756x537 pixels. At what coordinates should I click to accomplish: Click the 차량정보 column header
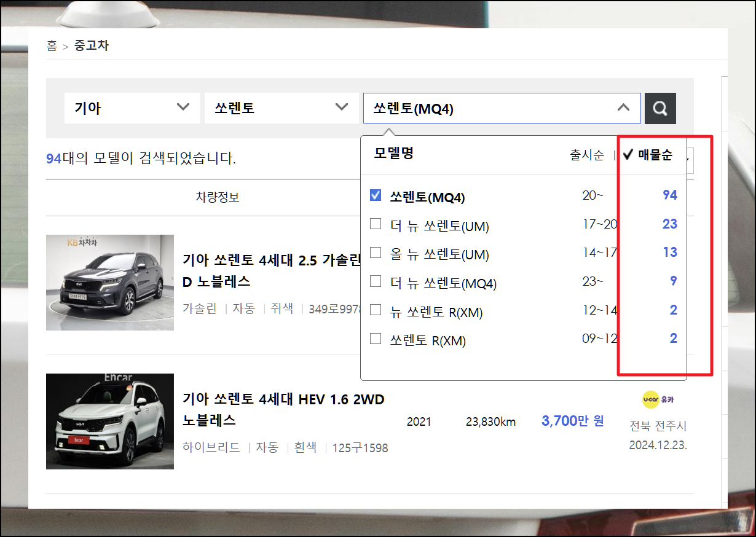218,197
